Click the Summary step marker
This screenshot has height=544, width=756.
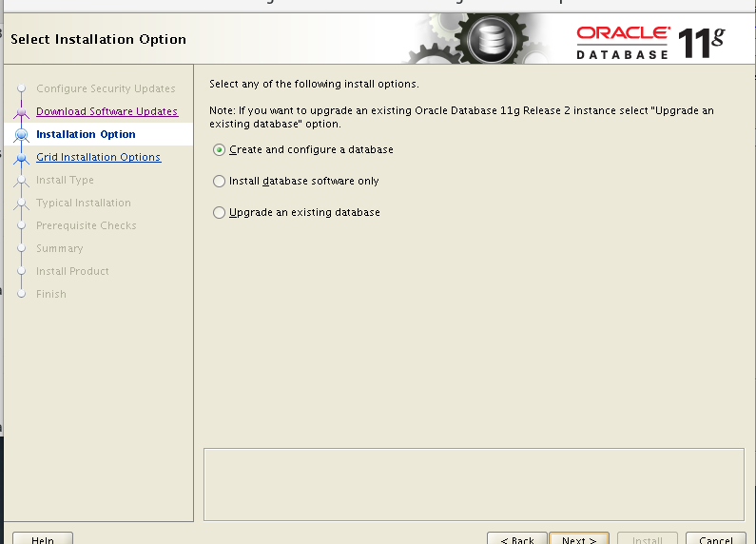pyautogui.click(x=21, y=248)
